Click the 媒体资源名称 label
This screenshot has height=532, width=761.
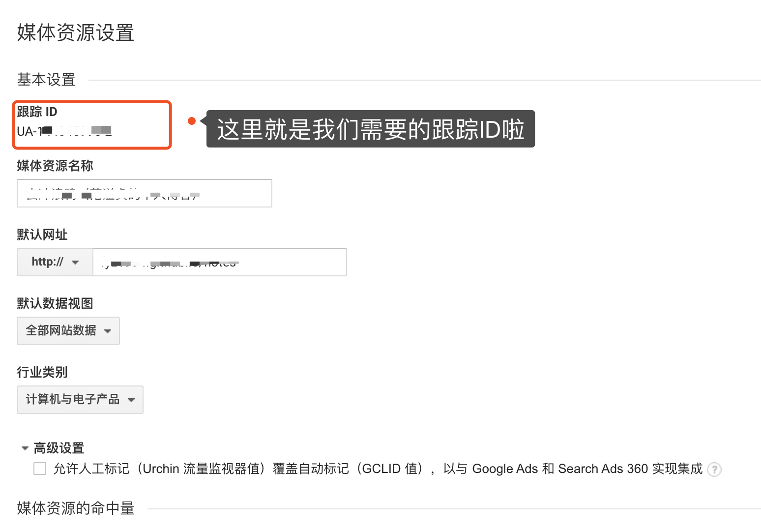tap(55, 166)
